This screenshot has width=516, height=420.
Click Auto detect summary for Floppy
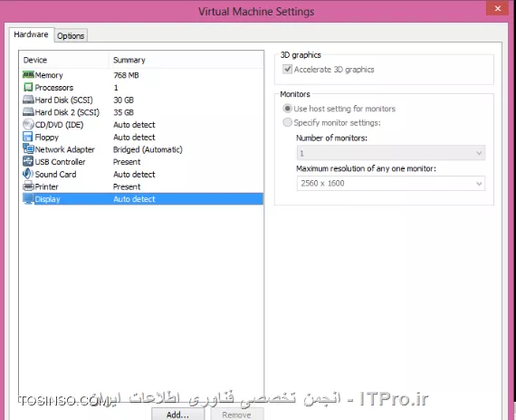(134, 137)
